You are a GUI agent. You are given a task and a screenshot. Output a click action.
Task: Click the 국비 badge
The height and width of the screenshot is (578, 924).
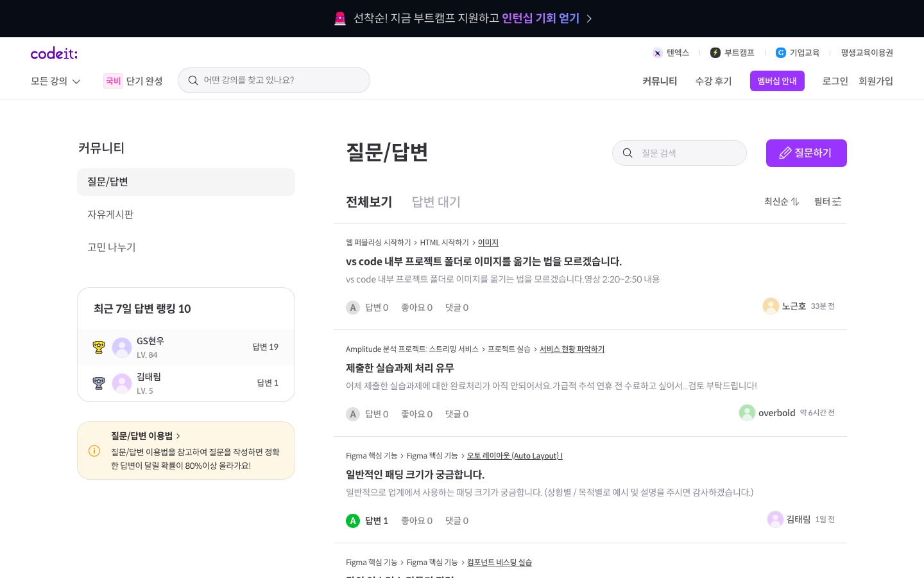coord(113,81)
